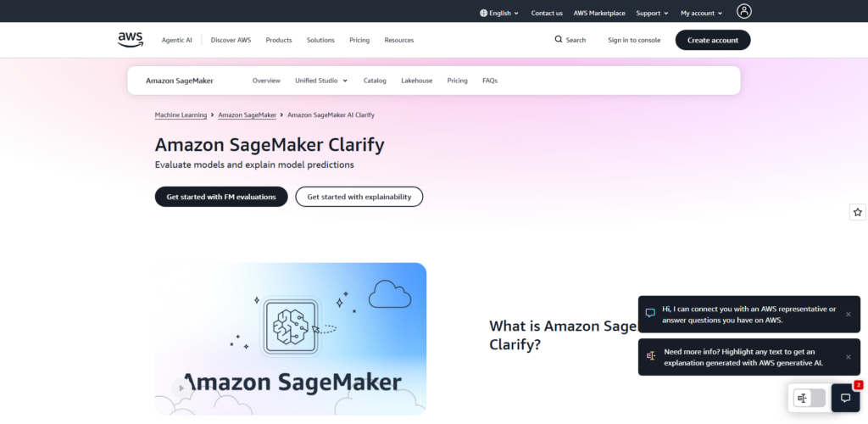This screenshot has height=424, width=868.
Task: Expand the Support dropdown
Action: tap(652, 13)
